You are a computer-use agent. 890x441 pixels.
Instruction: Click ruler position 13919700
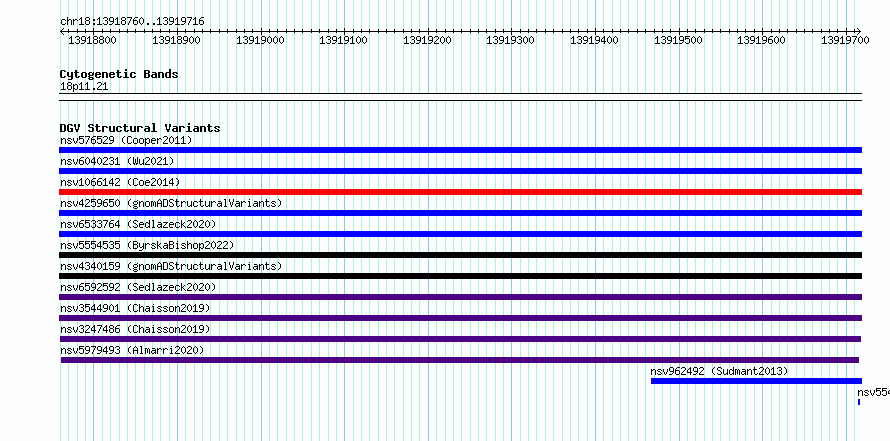pyautogui.click(x=845, y=40)
